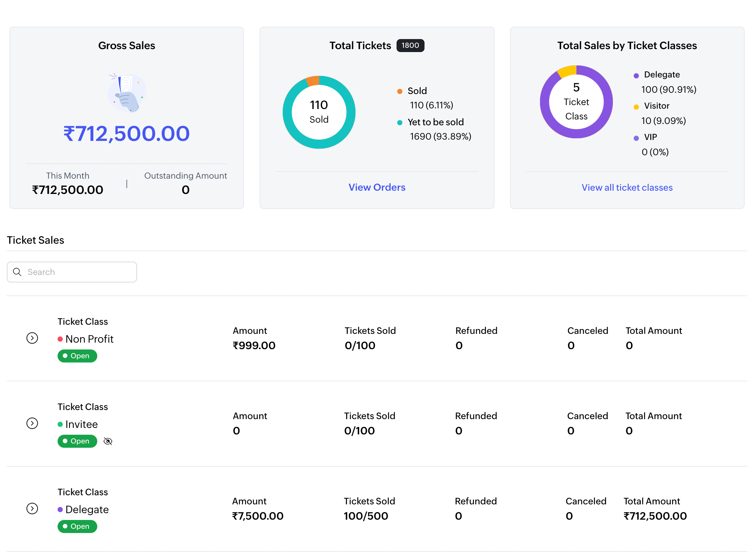Click the Open status badge for Delegate
Image resolution: width=756 pixels, height=560 pixels.
pyautogui.click(x=77, y=526)
